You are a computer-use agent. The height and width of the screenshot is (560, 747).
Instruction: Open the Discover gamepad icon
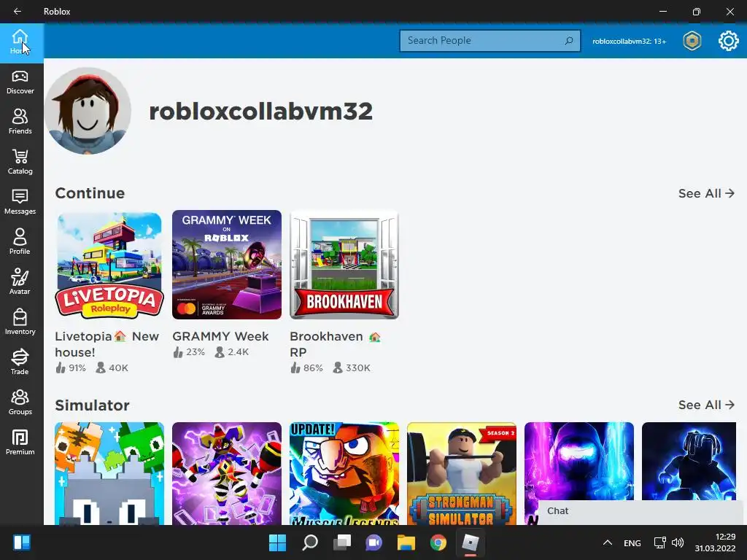20,82
